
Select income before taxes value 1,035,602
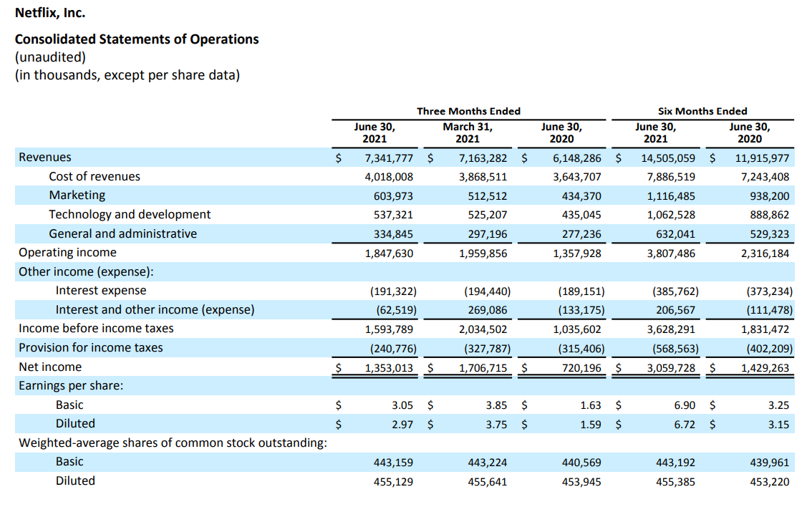(577, 329)
